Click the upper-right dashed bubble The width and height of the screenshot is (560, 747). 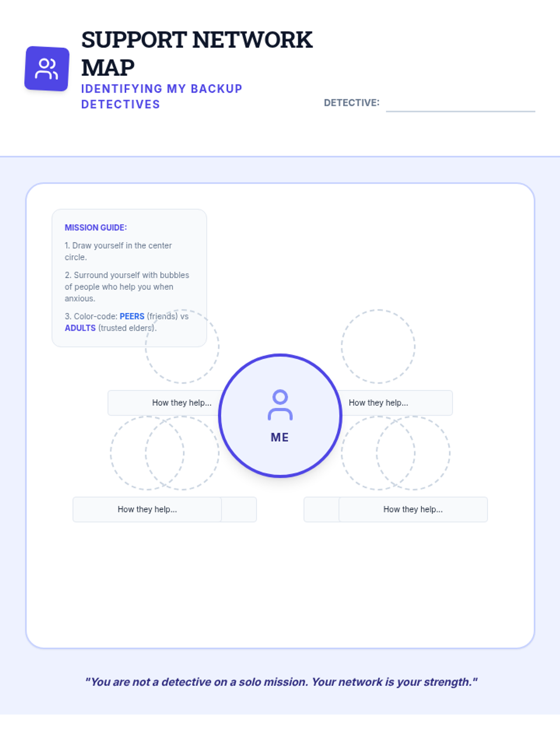click(x=378, y=346)
